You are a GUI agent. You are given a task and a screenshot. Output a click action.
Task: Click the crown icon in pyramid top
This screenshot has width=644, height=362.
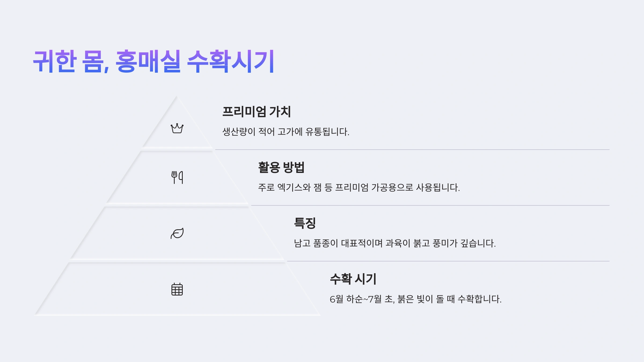[x=177, y=128]
